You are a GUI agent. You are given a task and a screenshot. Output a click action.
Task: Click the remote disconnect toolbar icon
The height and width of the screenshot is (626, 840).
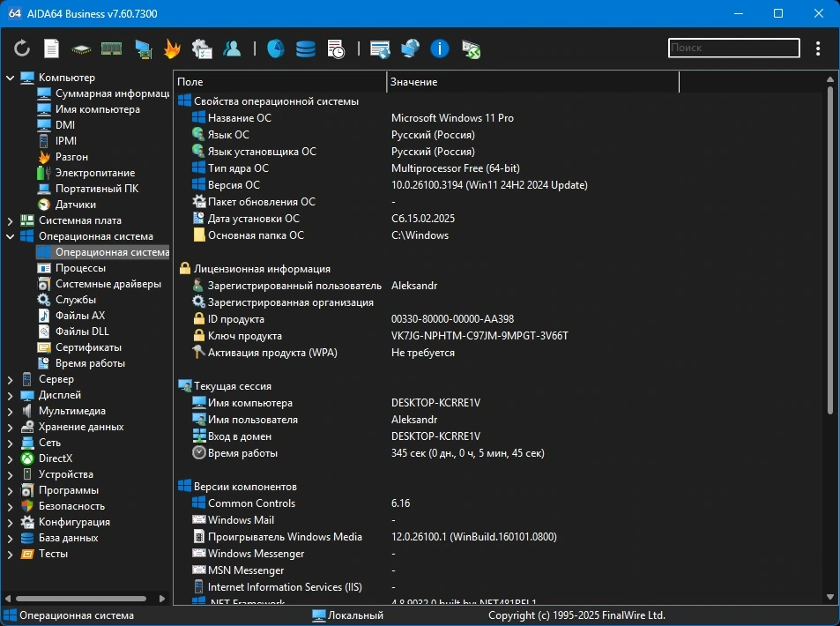pyautogui.click(x=471, y=49)
